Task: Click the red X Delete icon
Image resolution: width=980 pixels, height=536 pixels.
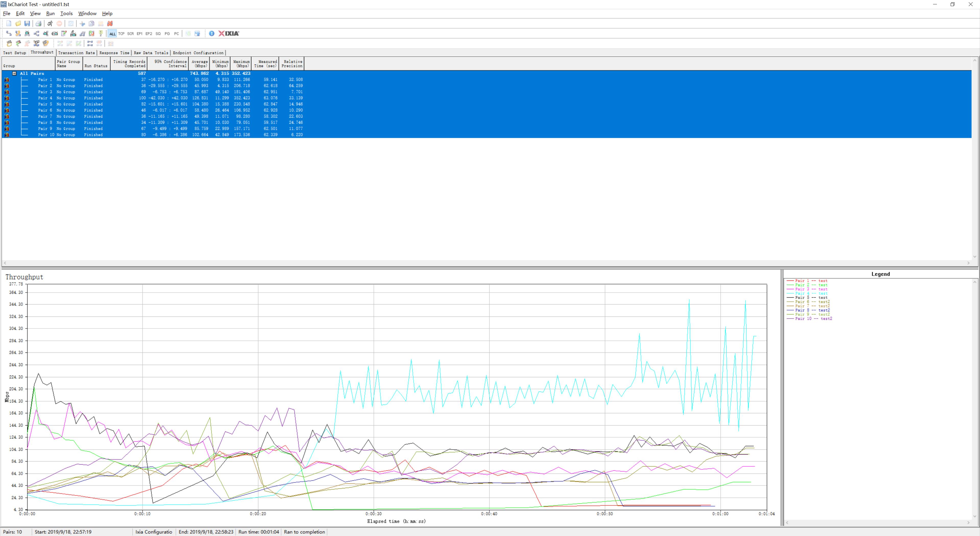Action: 110,23
